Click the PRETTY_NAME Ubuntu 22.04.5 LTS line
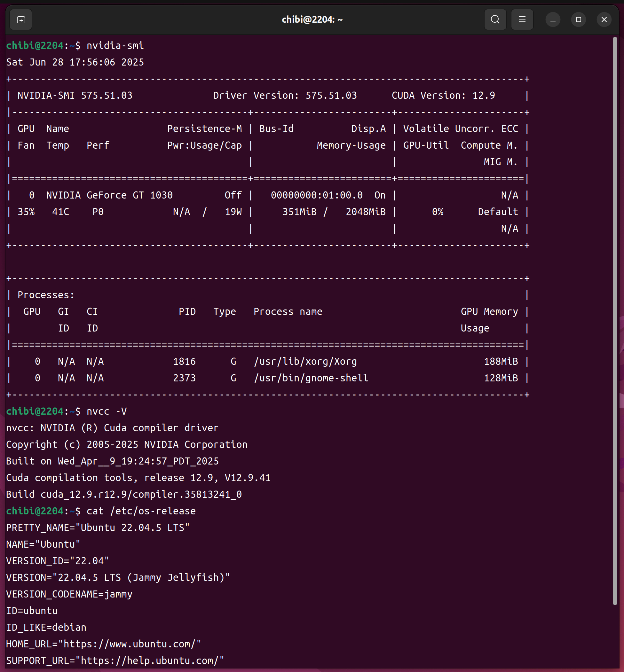This screenshot has height=672, width=624. tap(98, 527)
